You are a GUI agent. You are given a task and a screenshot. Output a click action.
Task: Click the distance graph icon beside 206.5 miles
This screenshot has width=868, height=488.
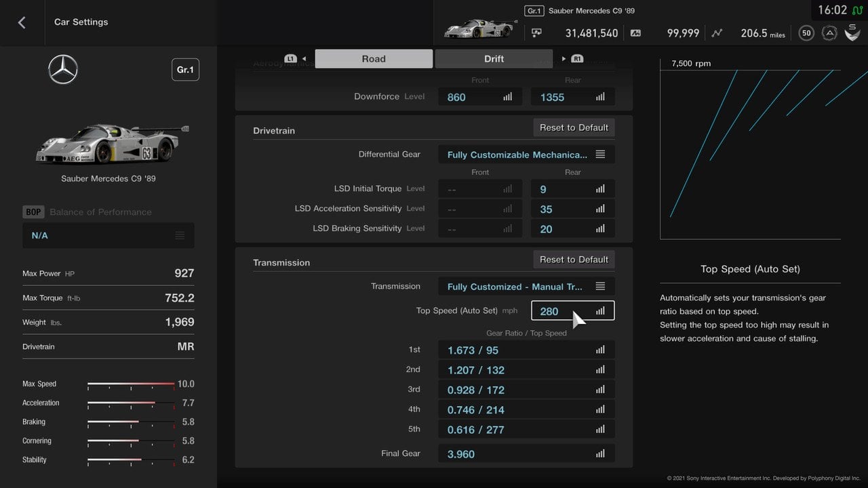tap(717, 33)
